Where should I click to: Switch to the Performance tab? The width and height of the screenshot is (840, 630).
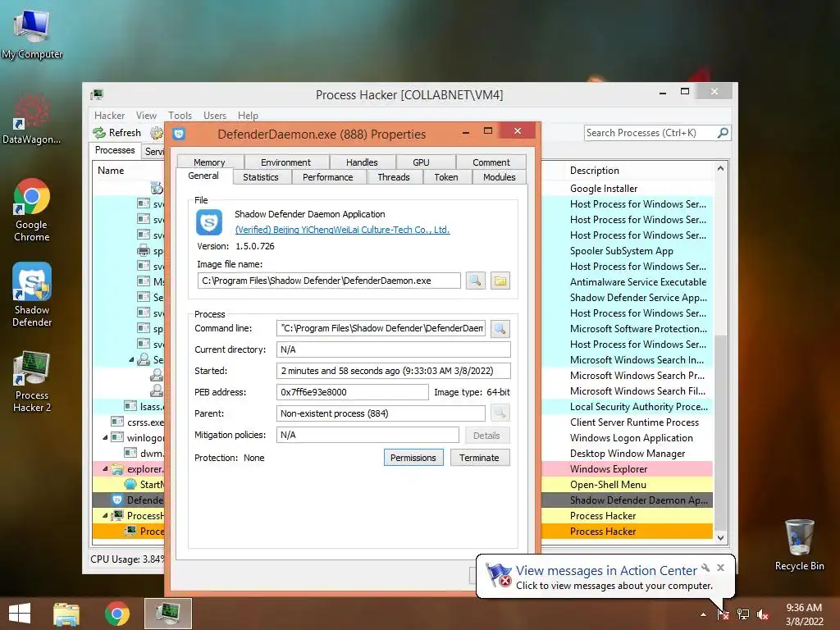click(x=328, y=177)
